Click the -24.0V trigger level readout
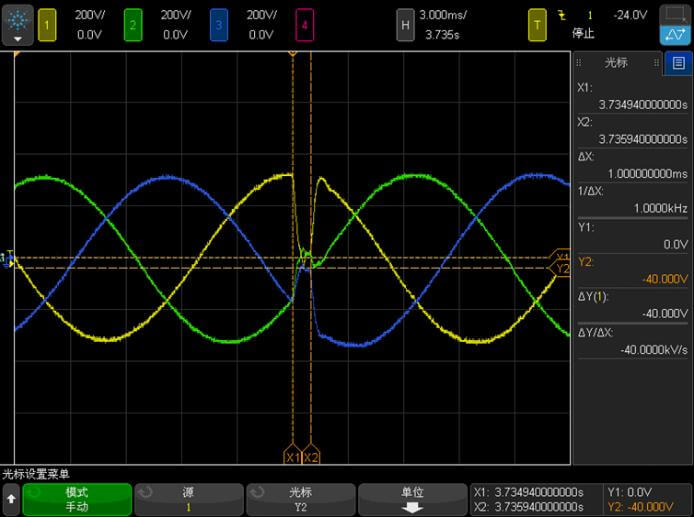This screenshot has height=517, width=694. 630,15
